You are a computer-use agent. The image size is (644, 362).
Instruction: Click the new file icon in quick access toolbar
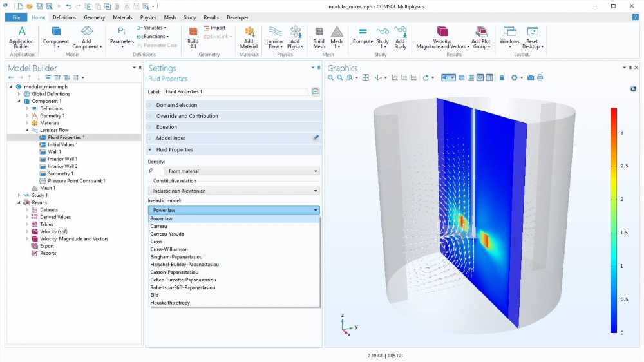[x=20, y=6]
